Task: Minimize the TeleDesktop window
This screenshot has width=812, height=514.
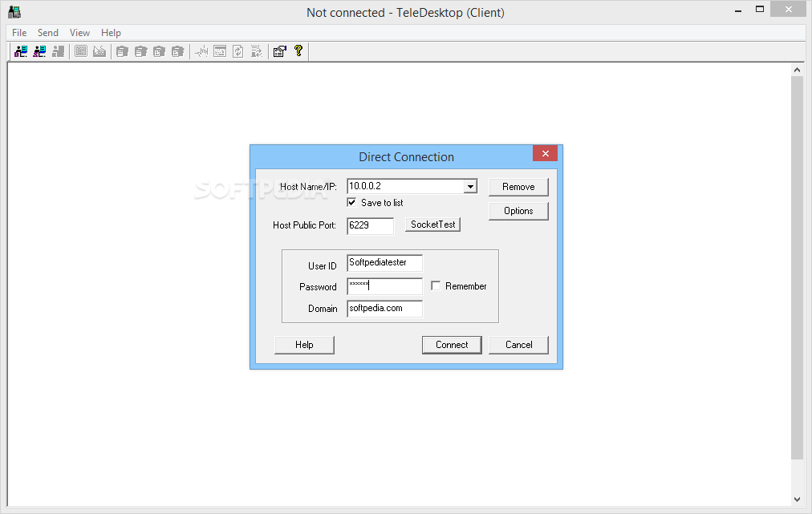Action: (738, 10)
